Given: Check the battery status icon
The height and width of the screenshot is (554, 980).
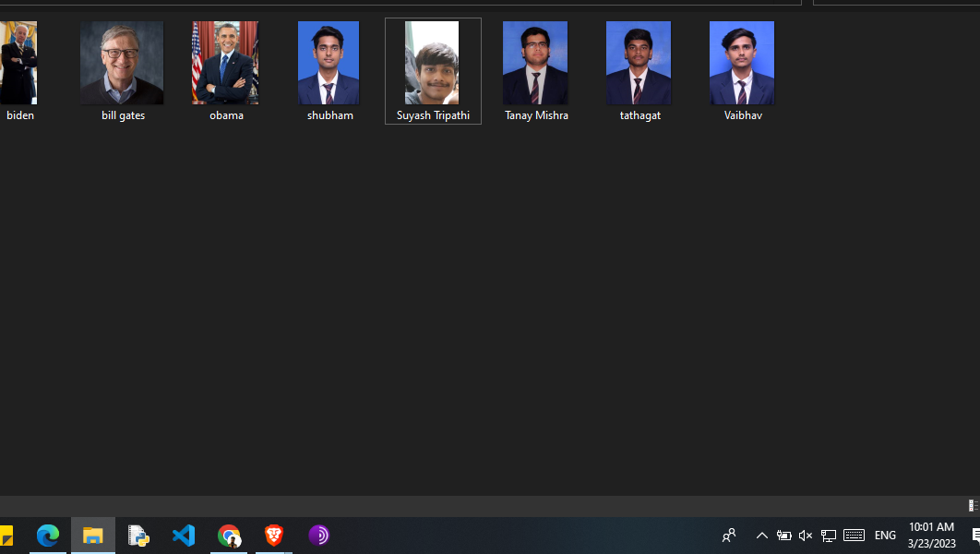Looking at the screenshot, I should pos(783,536).
